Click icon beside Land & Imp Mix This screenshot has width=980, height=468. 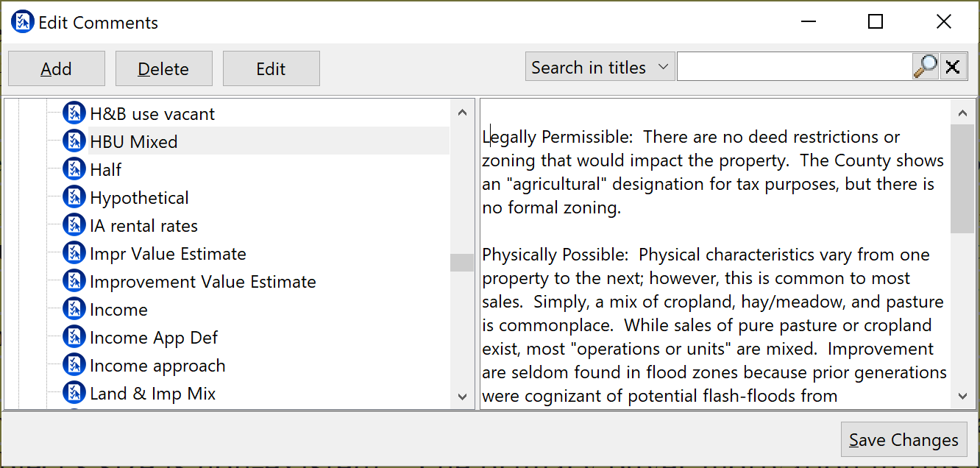74,393
